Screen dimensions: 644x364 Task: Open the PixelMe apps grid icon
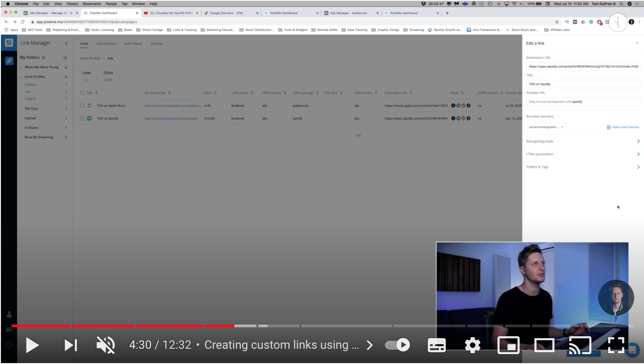click(x=9, y=43)
